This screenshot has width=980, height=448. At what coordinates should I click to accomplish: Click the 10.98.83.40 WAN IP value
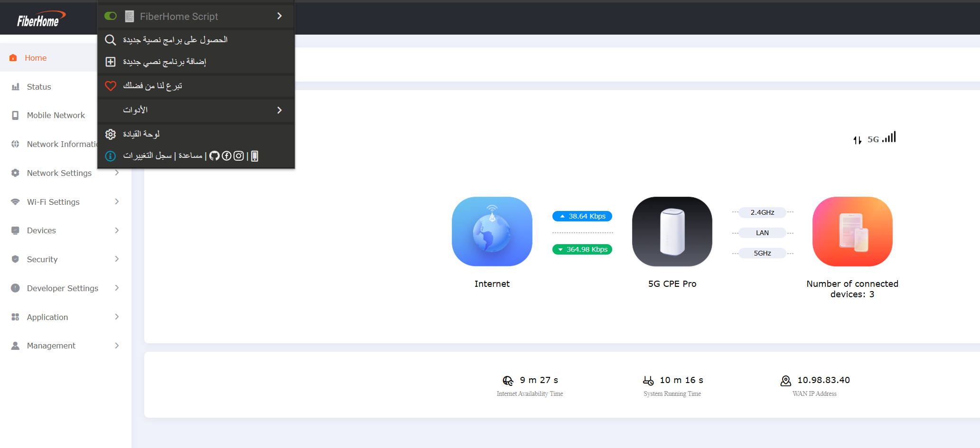(x=823, y=380)
